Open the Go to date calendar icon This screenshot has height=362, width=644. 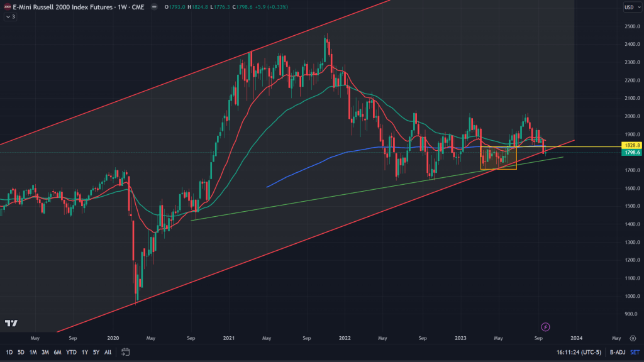click(x=125, y=352)
